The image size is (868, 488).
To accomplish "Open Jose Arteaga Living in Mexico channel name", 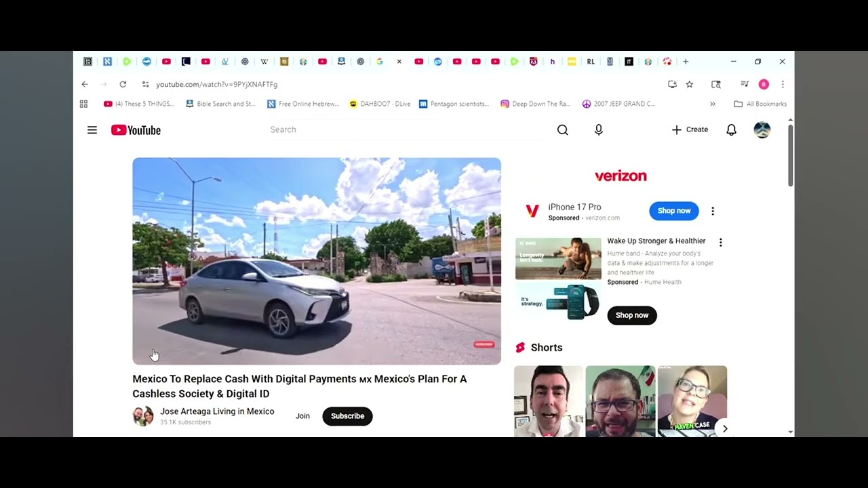I will pos(217,411).
